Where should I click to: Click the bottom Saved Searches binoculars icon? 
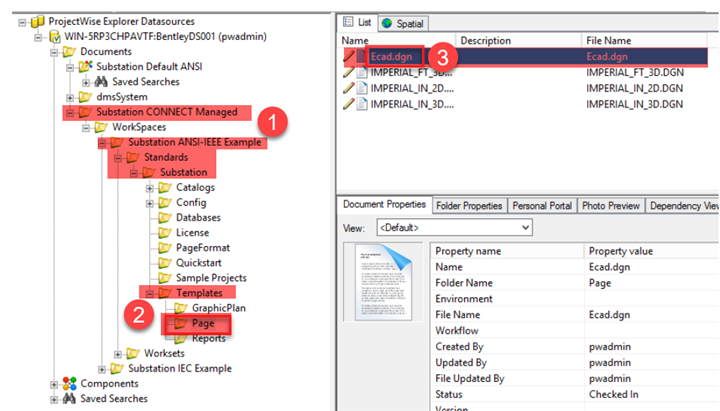coord(69,399)
